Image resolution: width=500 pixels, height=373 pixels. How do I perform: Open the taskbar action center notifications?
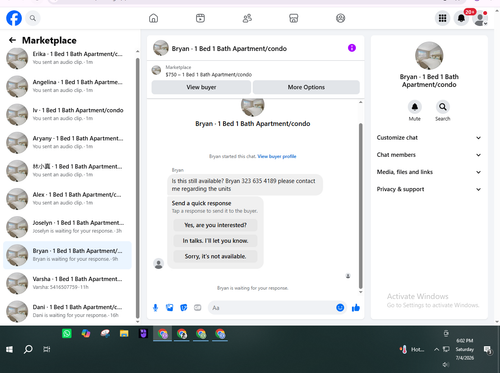488,349
